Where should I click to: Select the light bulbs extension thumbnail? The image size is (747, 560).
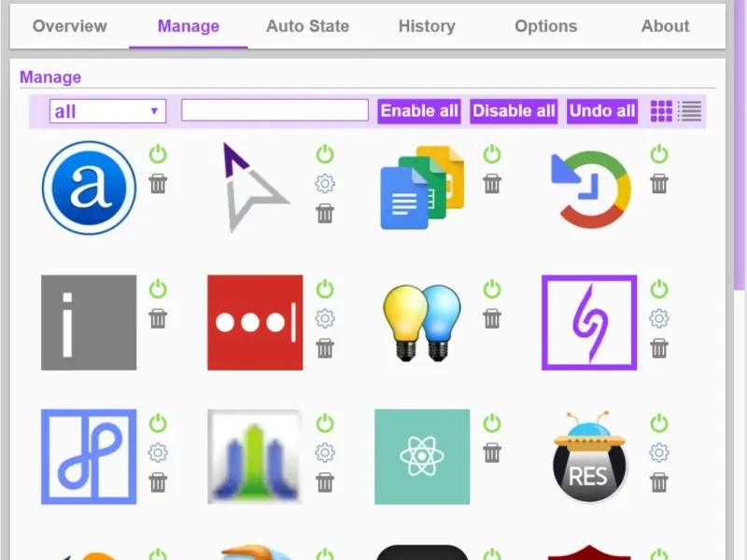(x=422, y=322)
